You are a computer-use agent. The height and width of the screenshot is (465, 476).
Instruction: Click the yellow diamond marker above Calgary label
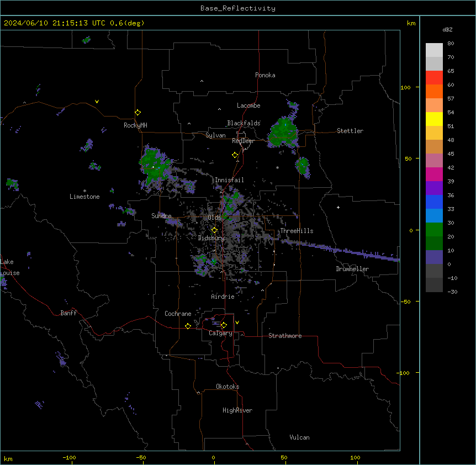coord(224,325)
